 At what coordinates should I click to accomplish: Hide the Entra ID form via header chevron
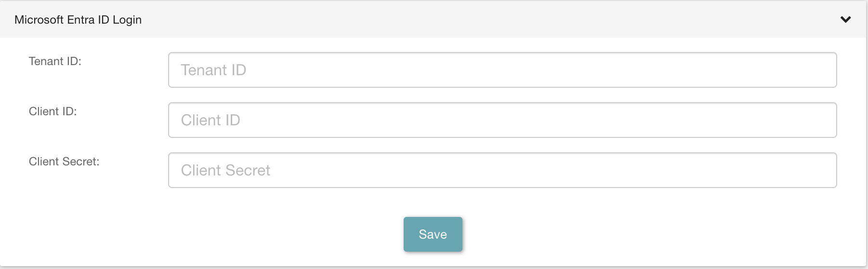pos(845,20)
